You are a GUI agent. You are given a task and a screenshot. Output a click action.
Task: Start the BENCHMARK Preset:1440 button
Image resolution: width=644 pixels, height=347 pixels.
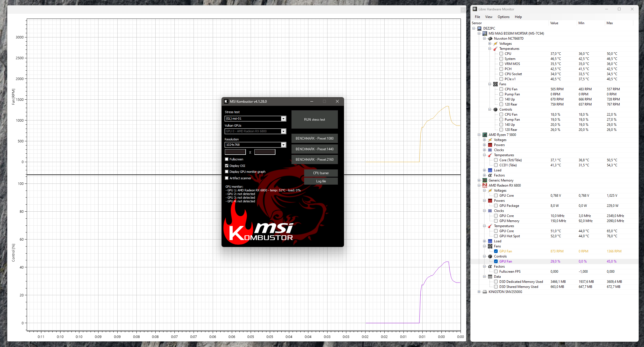click(314, 149)
